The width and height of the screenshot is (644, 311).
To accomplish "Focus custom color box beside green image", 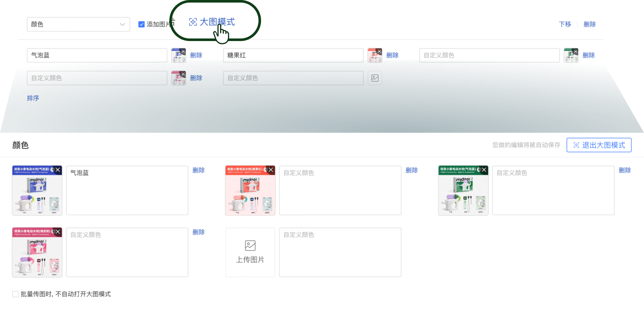I will click(x=553, y=190).
